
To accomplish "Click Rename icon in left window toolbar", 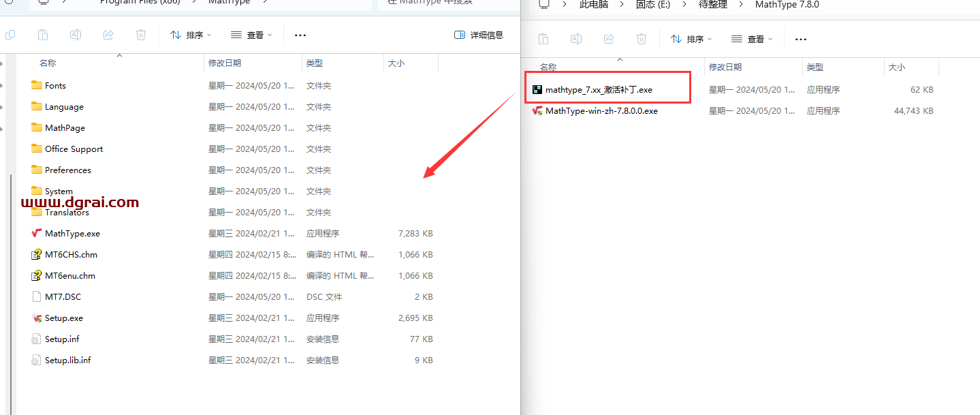I will 76,35.
